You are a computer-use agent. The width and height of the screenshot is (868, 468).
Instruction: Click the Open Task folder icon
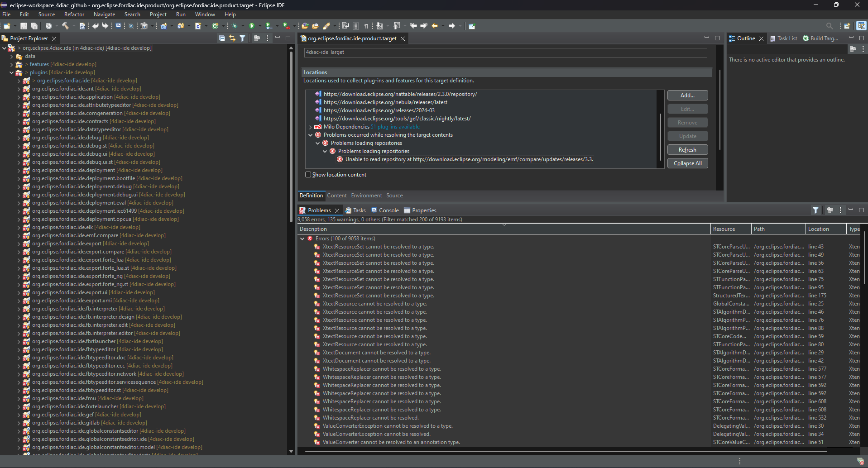(315, 26)
